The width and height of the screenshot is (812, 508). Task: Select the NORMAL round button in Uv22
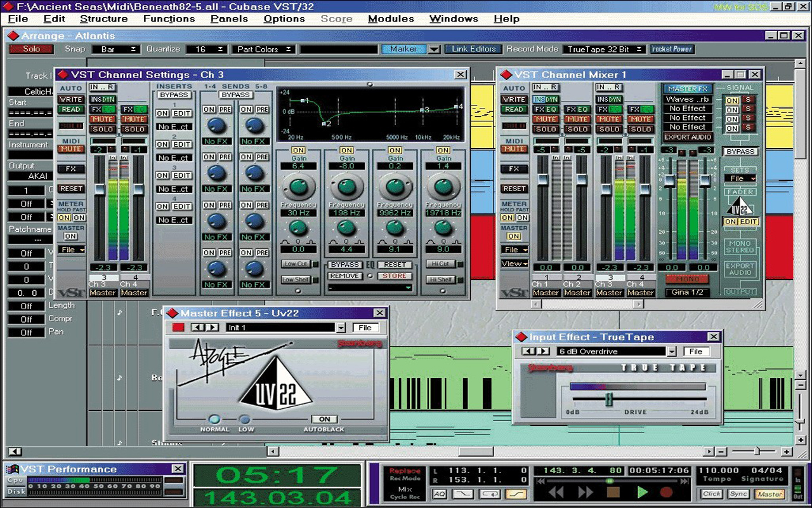[214, 419]
